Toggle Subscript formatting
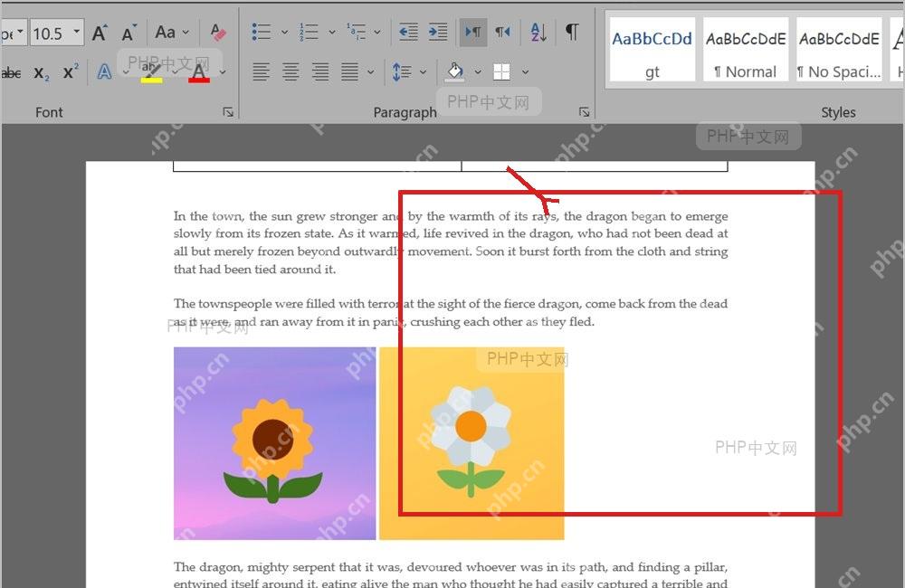 (41, 72)
